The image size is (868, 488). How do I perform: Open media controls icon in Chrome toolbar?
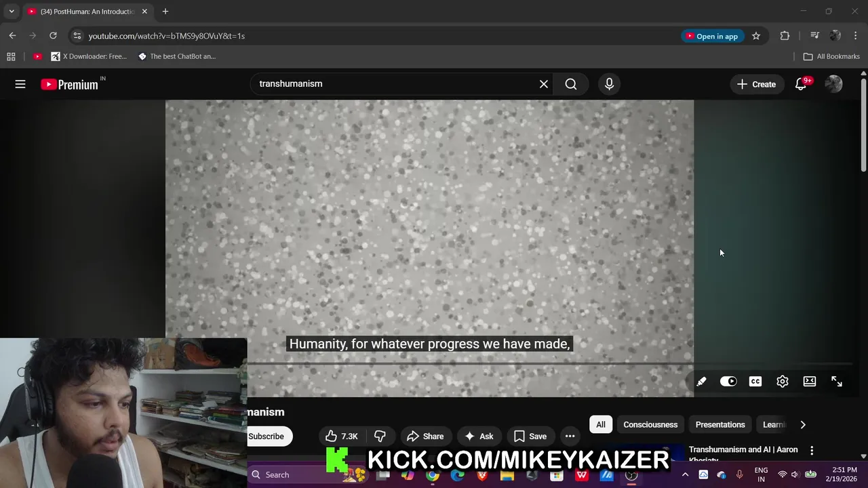(814, 36)
